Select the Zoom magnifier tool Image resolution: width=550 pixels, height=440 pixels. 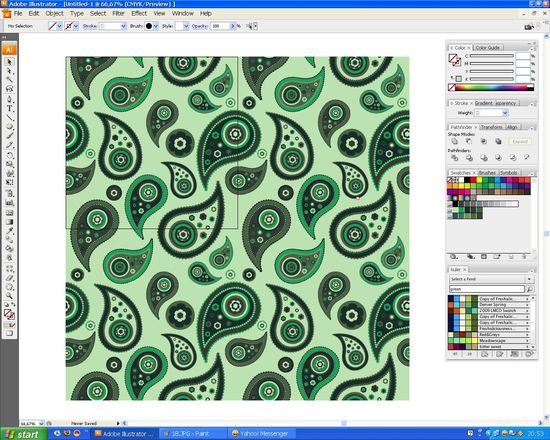point(9,296)
